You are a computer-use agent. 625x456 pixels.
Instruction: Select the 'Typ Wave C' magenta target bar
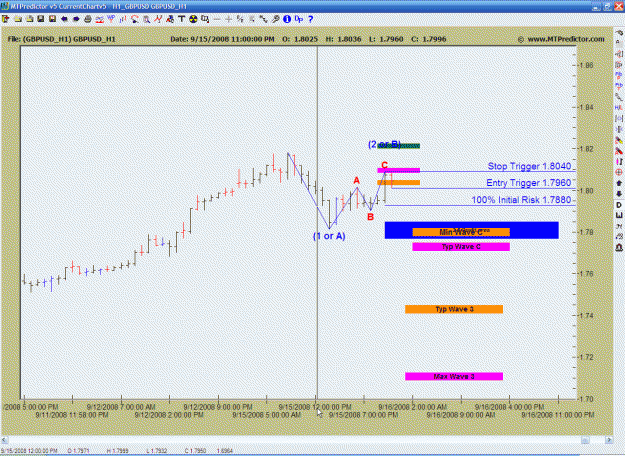461,247
